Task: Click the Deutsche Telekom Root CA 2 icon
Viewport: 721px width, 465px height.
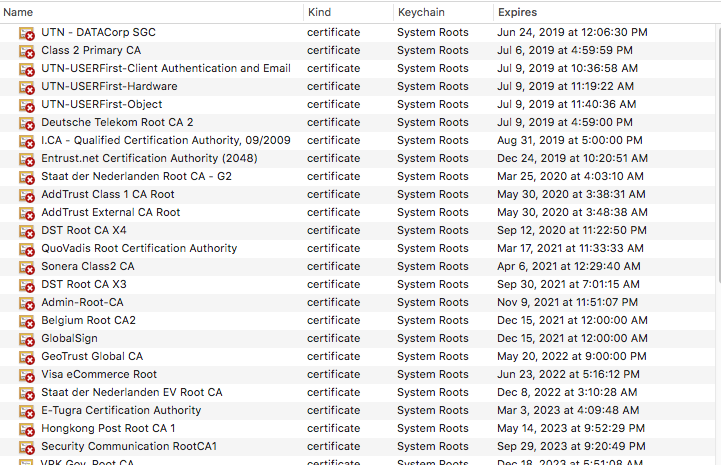Action: (27, 123)
